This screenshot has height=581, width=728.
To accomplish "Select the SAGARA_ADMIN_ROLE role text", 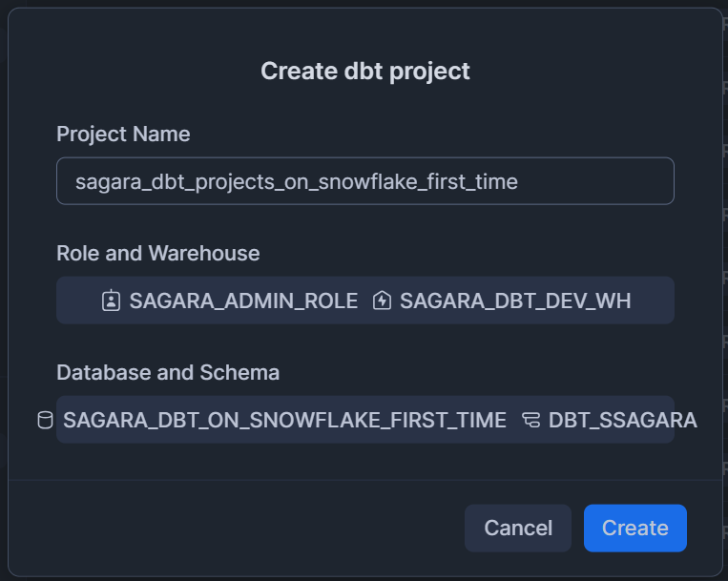I will (243, 301).
